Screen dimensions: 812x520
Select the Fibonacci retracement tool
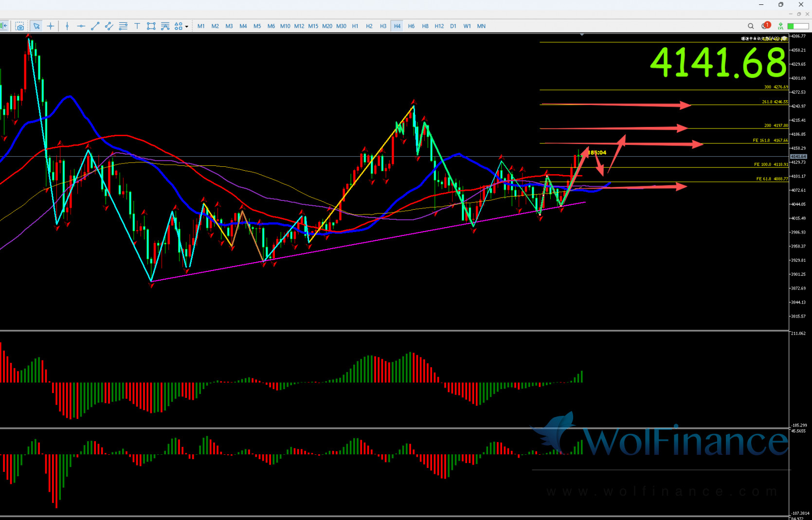[123, 26]
